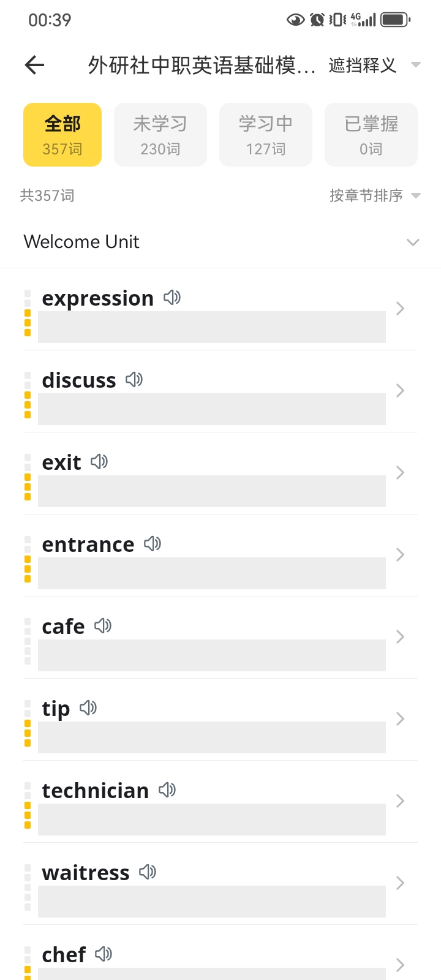
Task: Play pronunciation audio for entrance
Action: 153,544
